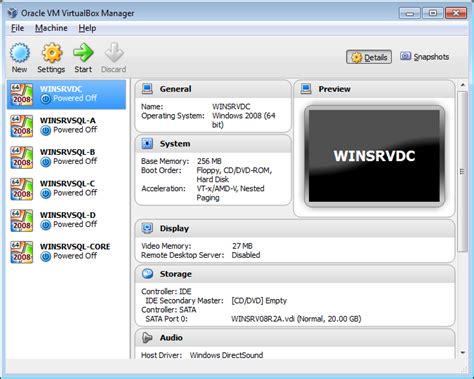Image resolution: width=474 pixels, height=379 pixels.
Task: Click the New virtual machine icon
Action: pyautogui.click(x=19, y=53)
